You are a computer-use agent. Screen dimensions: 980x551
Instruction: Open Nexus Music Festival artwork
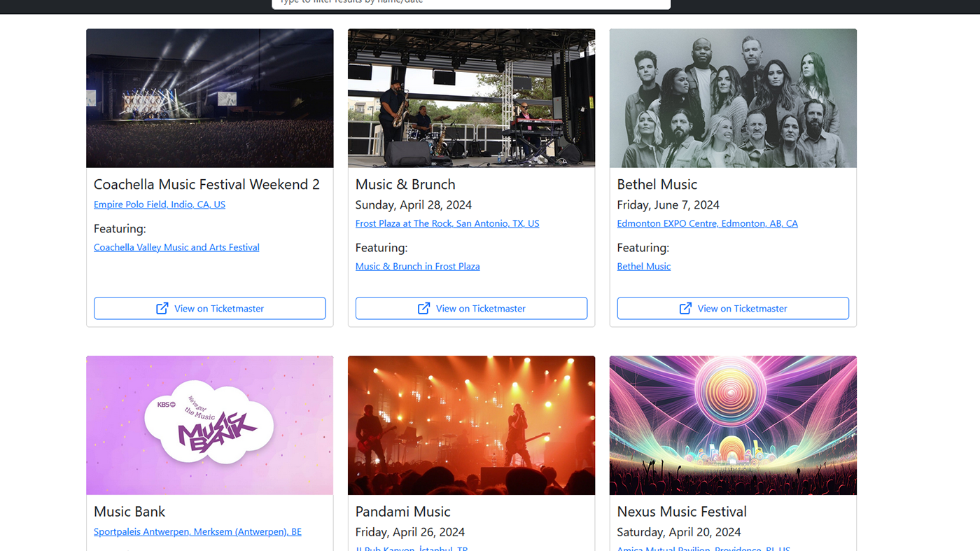pyautogui.click(x=733, y=425)
